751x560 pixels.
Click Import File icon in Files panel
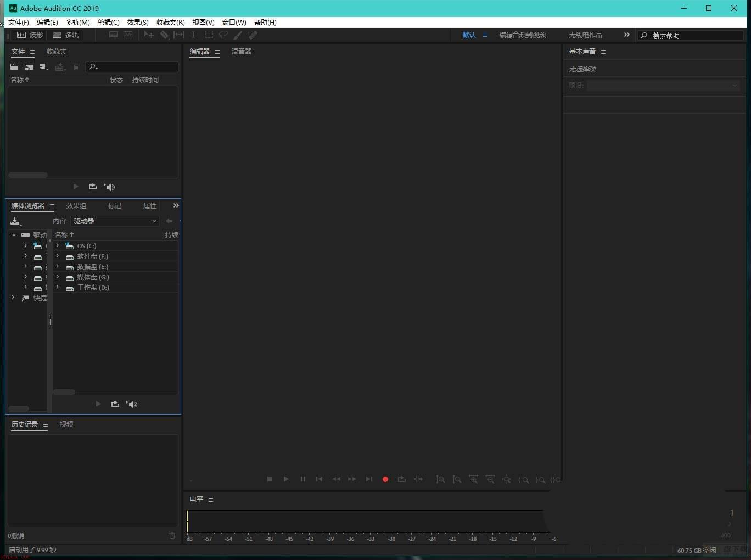pyautogui.click(x=29, y=67)
